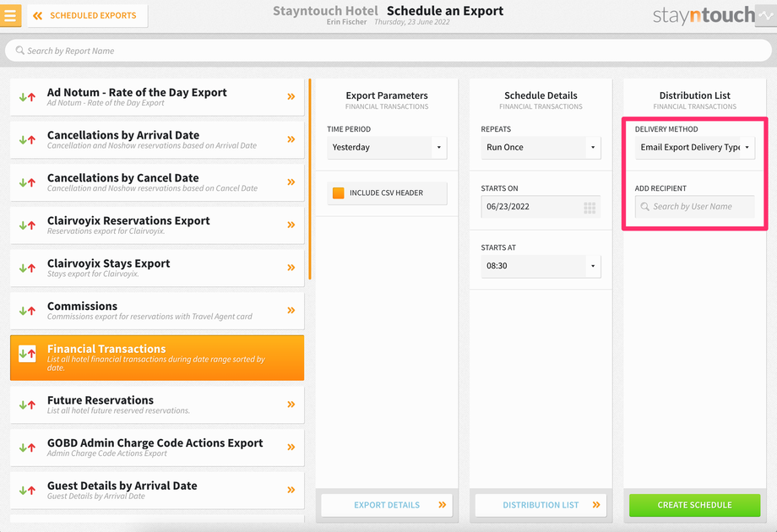Select Guest Details by Arrival Date report

[157, 491]
